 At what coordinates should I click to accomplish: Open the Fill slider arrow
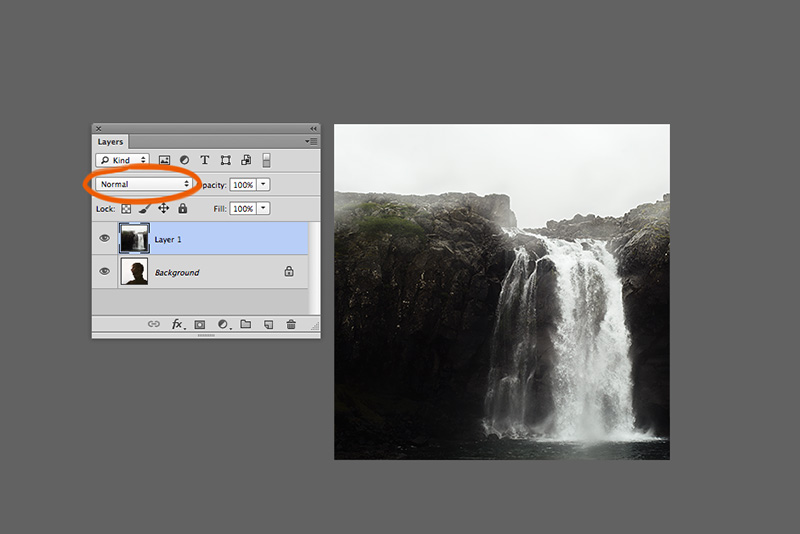pyautogui.click(x=263, y=209)
